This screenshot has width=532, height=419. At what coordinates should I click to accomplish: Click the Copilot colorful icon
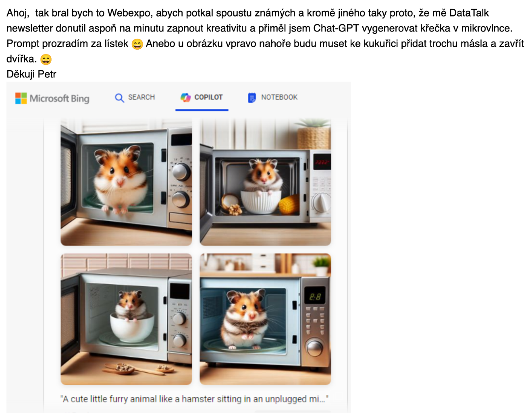185,97
